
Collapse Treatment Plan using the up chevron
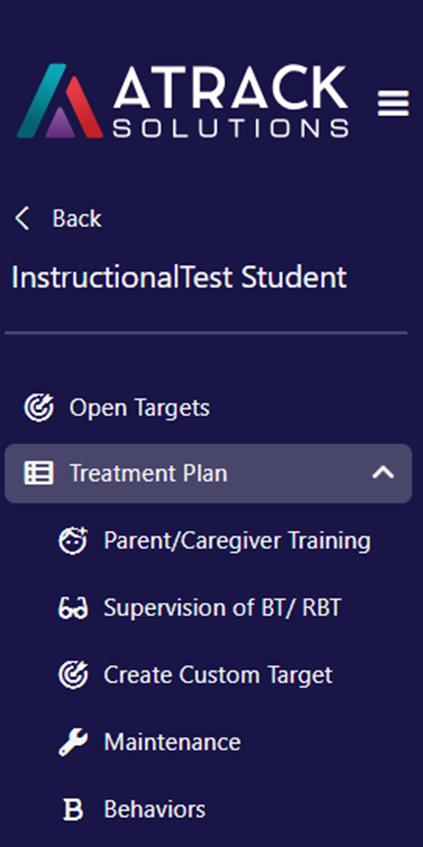coord(383,473)
